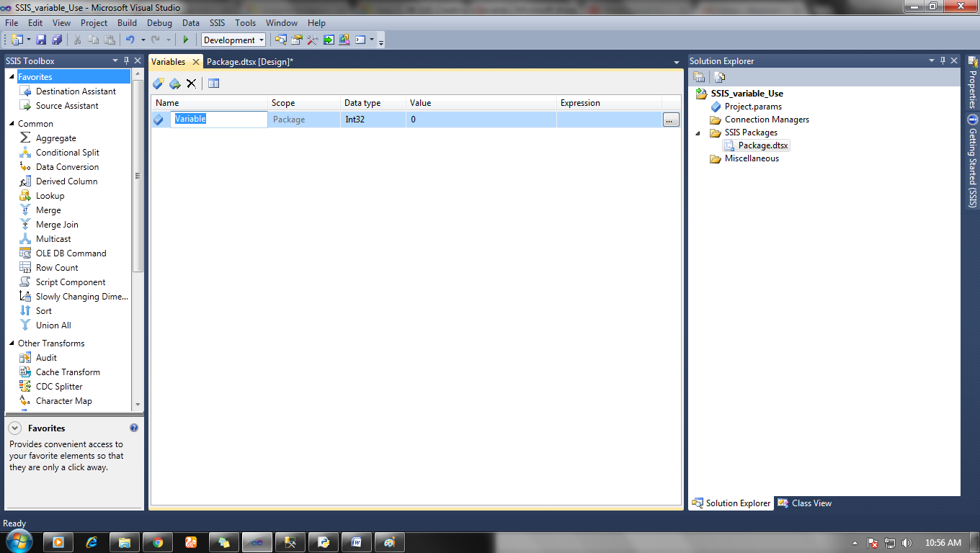
Task: Open the SSIS menu
Action: [217, 23]
